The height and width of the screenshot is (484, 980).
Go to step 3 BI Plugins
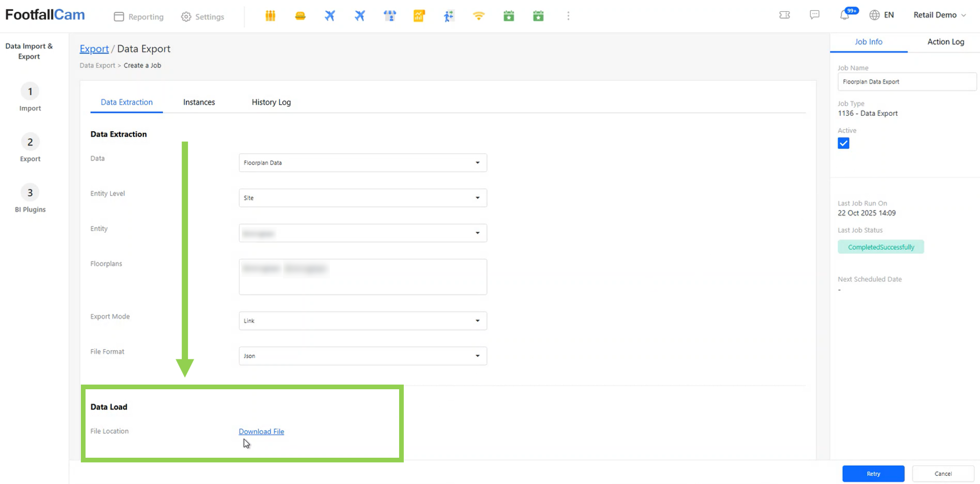pyautogui.click(x=30, y=198)
